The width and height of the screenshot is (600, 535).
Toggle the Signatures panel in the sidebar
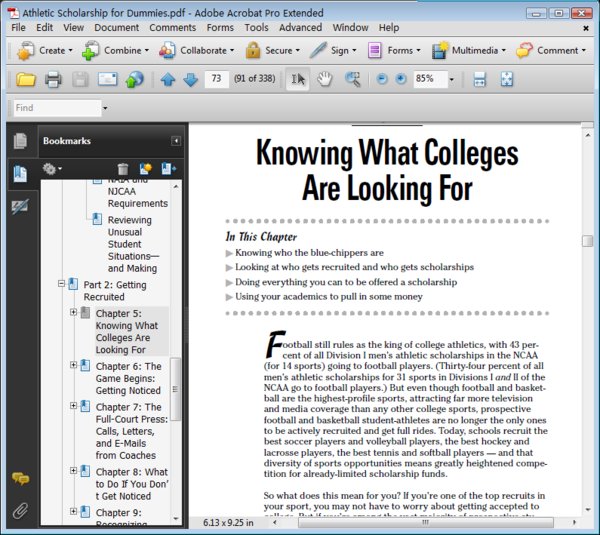click(x=20, y=206)
